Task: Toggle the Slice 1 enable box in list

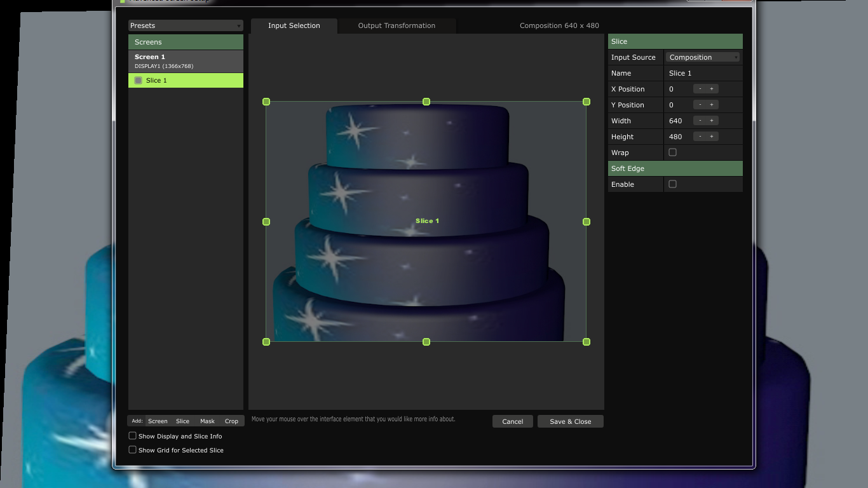Action: (139, 80)
